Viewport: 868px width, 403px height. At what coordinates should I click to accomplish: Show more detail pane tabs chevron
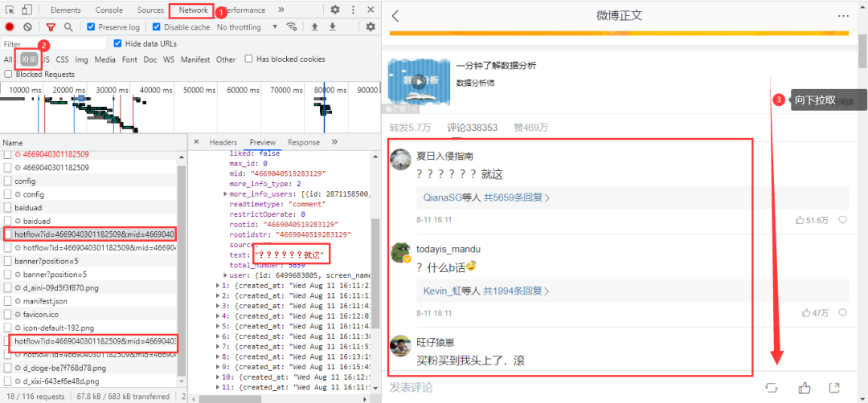[x=334, y=142]
